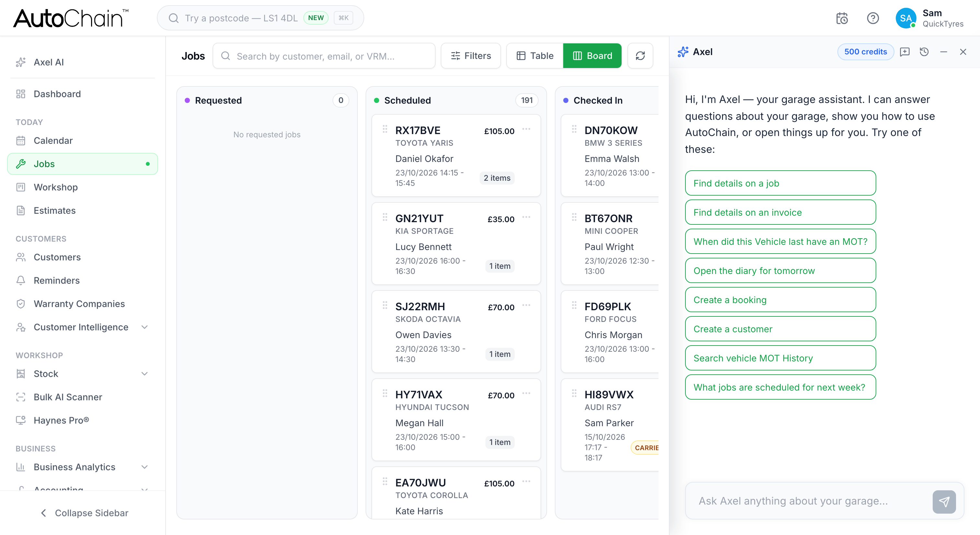Open Workshop page
Image resolution: width=980 pixels, height=535 pixels.
coord(83,188)
